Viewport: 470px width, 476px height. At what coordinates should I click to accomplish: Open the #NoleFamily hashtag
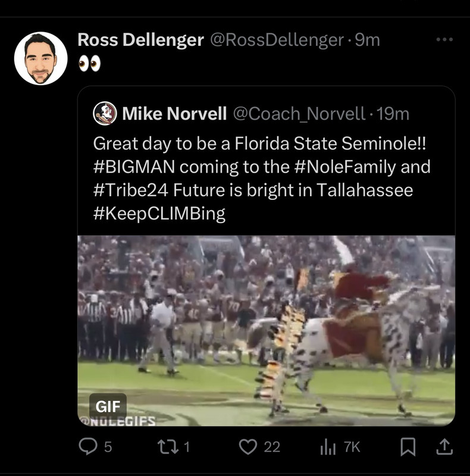point(345,167)
